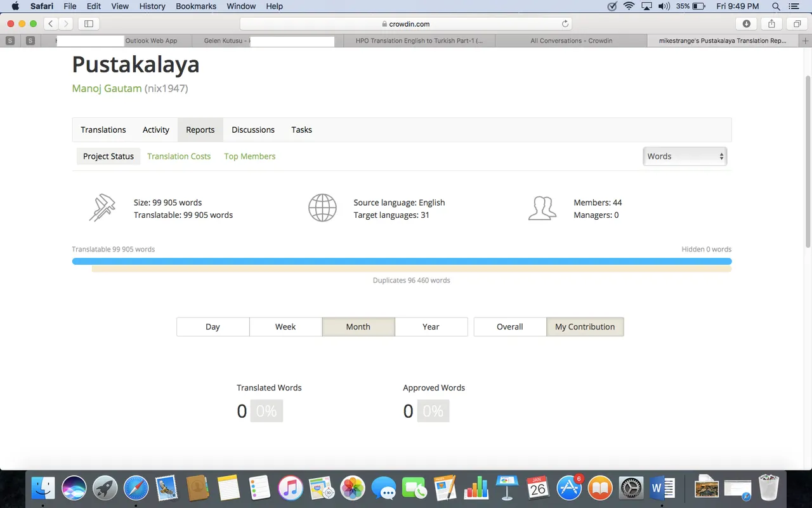This screenshot has width=812, height=508.
Task: Open the Translations tab
Action: point(103,130)
